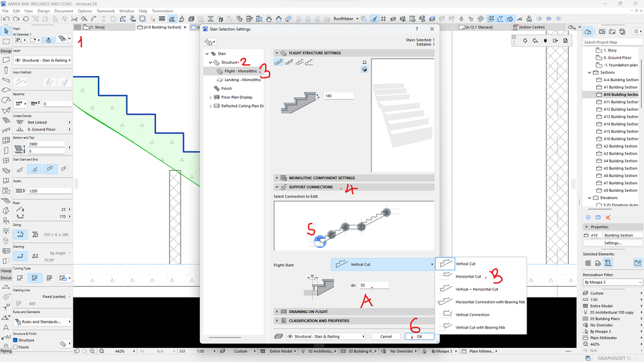Click the favorites star icon in dialog
This screenshot has height=362, width=644.
210,42
